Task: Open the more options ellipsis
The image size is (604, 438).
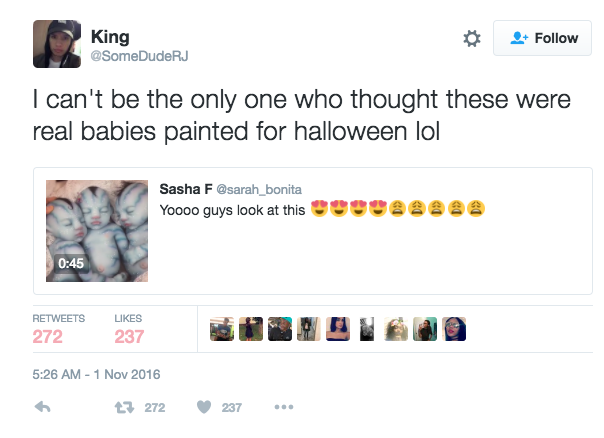Action: 283,408
